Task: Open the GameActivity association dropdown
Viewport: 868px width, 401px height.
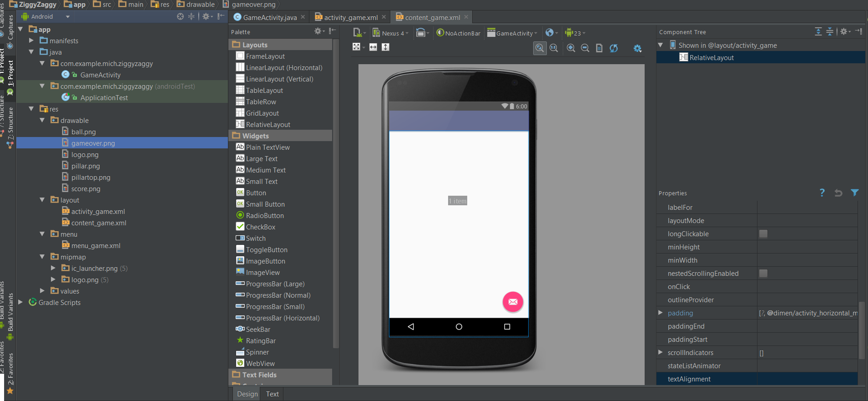Action: pos(512,33)
